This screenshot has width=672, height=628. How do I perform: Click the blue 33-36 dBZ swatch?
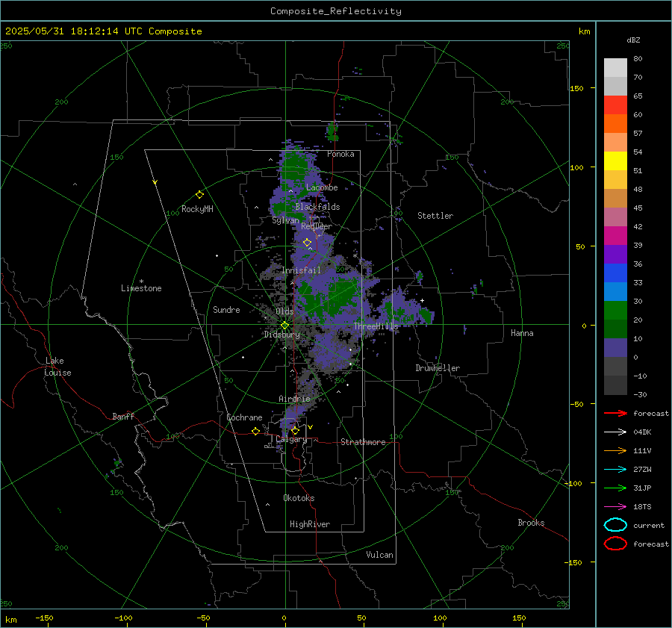(x=615, y=273)
